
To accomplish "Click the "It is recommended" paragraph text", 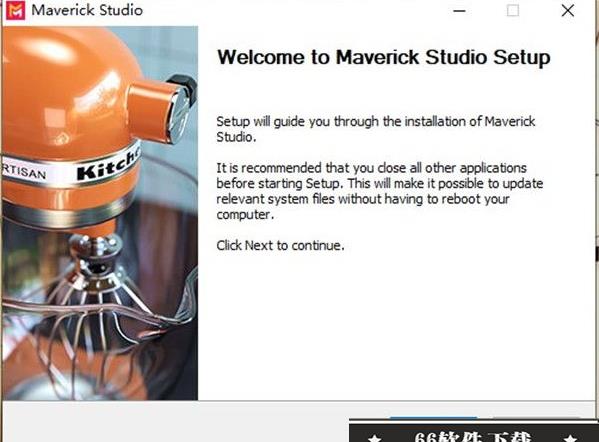I will (380, 191).
